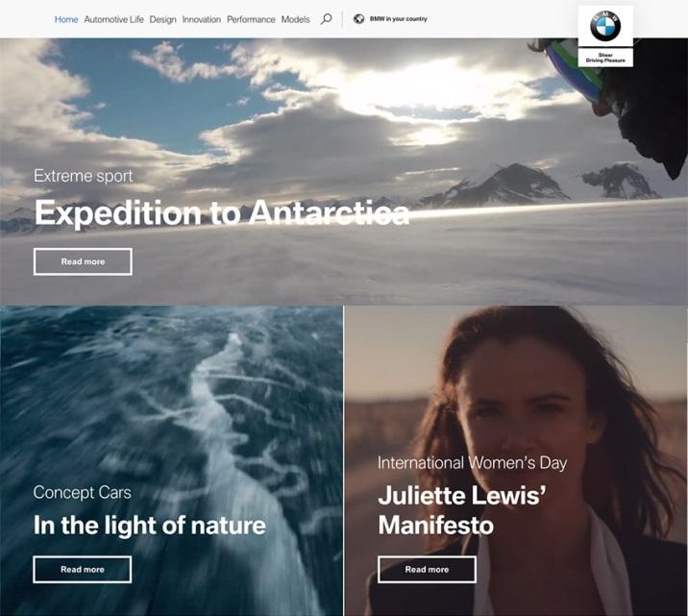Open the Performance menu item

tap(251, 19)
